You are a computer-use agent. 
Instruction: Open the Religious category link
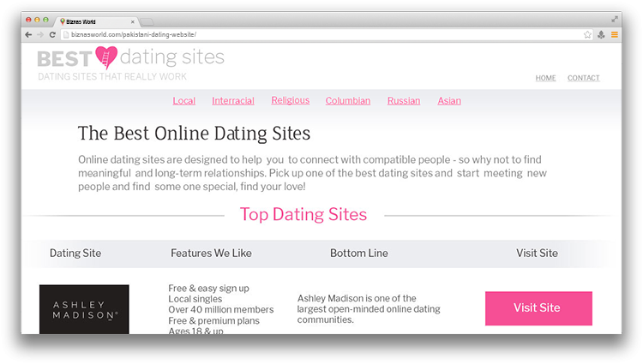(x=291, y=100)
